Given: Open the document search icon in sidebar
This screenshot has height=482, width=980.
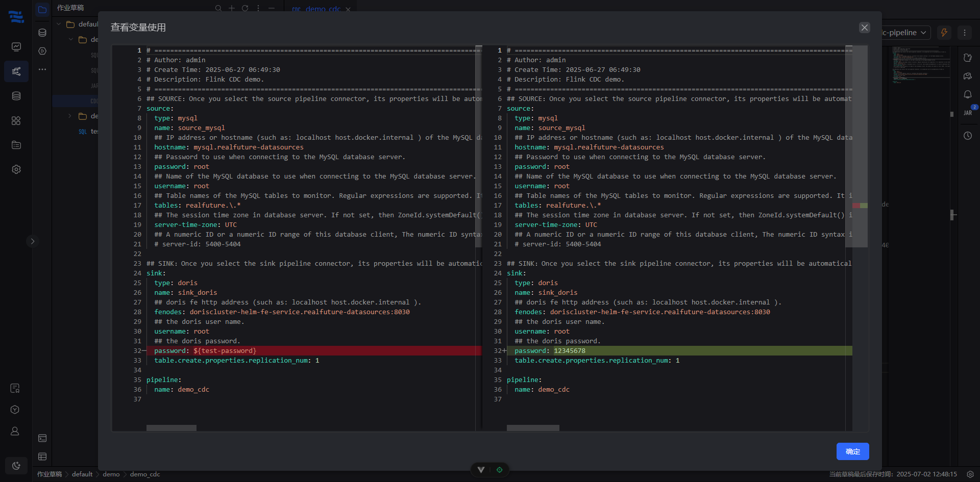Looking at the screenshot, I should pos(15,388).
